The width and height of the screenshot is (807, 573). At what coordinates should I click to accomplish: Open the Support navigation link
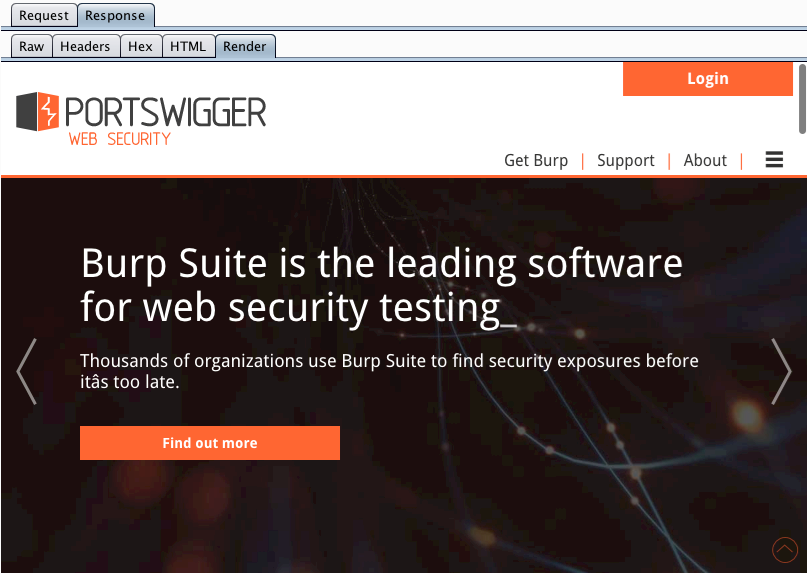click(x=626, y=161)
